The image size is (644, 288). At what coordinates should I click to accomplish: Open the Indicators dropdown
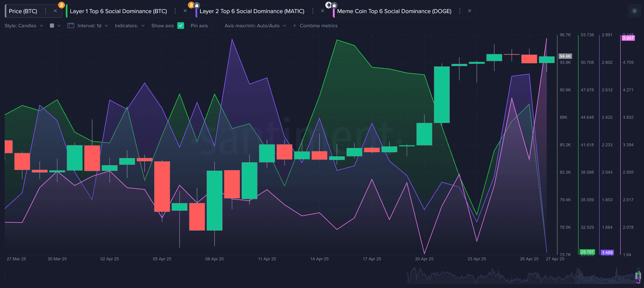coord(130,26)
